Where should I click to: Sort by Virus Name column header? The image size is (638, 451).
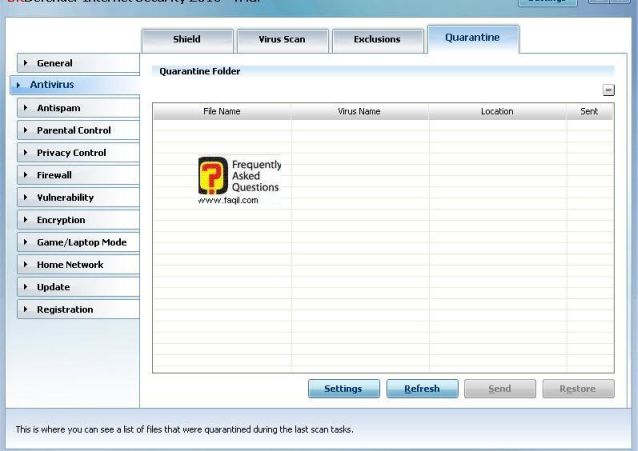click(x=360, y=112)
